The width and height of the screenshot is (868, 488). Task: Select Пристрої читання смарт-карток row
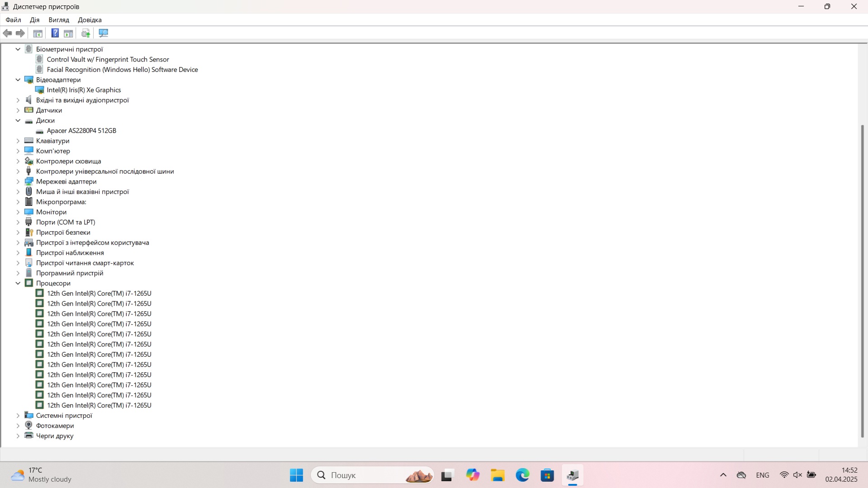click(x=85, y=263)
